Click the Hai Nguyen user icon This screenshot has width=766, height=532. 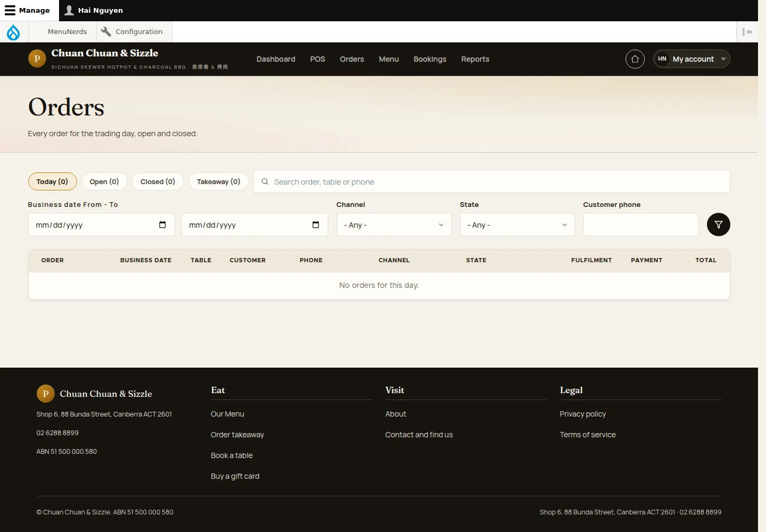[69, 10]
